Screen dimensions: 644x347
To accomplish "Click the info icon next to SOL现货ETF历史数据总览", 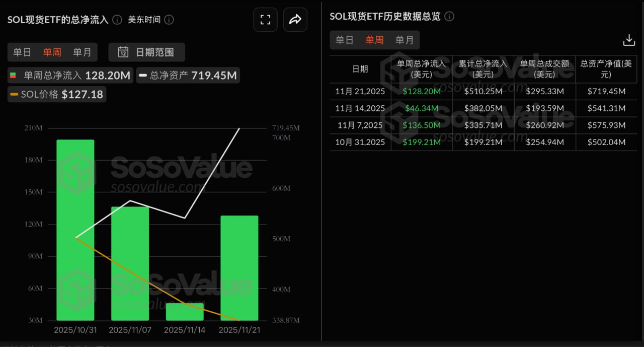I will point(449,16).
